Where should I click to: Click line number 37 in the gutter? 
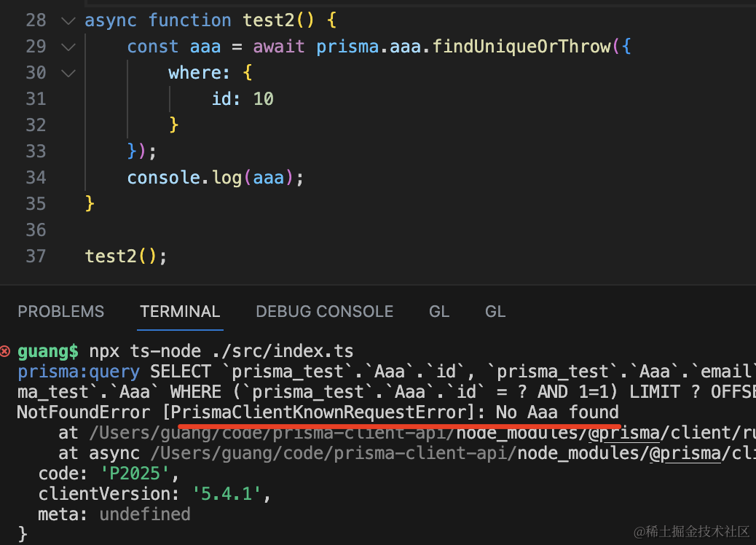(x=36, y=256)
